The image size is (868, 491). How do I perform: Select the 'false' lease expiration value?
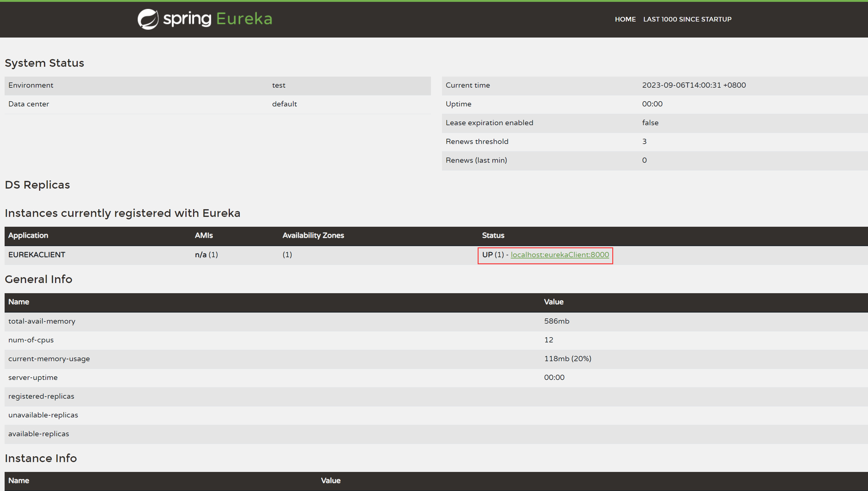click(x=650, y=123)
